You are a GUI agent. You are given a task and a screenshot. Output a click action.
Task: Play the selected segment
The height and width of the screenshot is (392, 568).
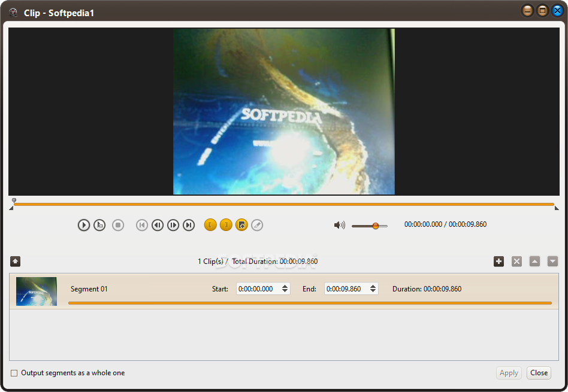pos(99,225)
